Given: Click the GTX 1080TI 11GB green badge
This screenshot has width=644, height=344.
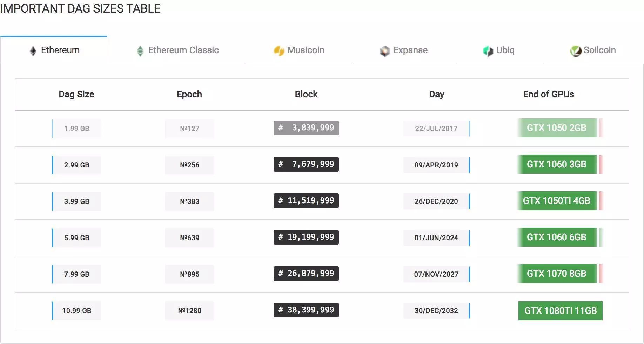Looking at the screenshot, I should (x=560, y=311).
